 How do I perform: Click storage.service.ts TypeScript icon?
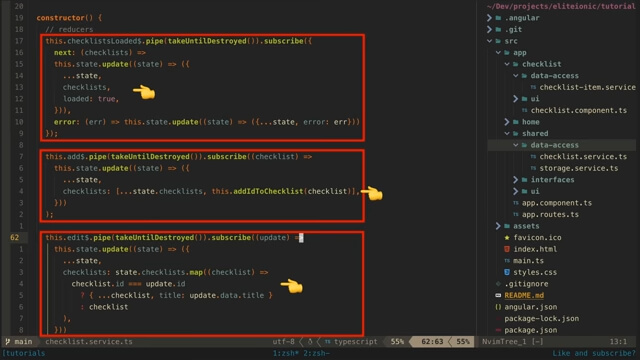(533, 168)
